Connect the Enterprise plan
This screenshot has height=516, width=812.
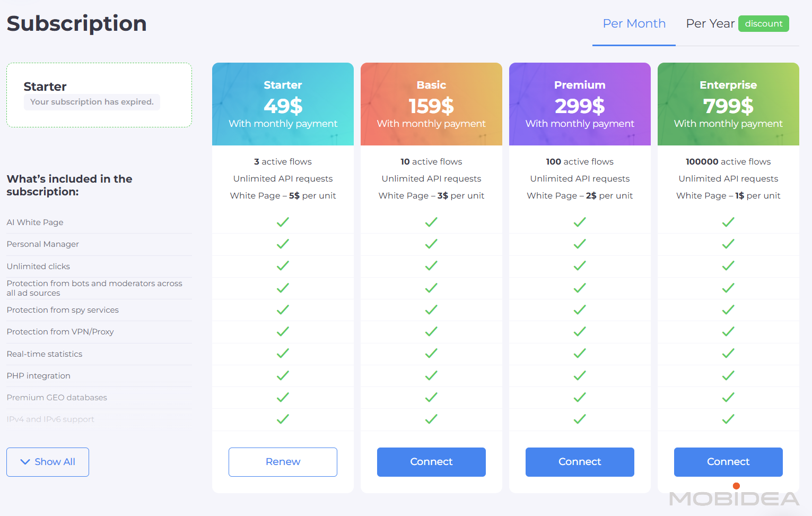click(728, 462)
